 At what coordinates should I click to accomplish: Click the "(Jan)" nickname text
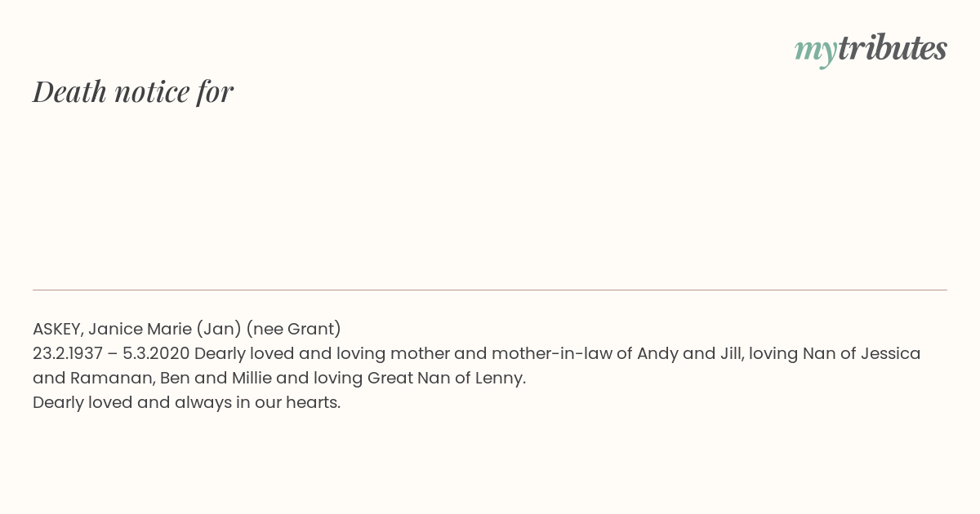(219, 329)
